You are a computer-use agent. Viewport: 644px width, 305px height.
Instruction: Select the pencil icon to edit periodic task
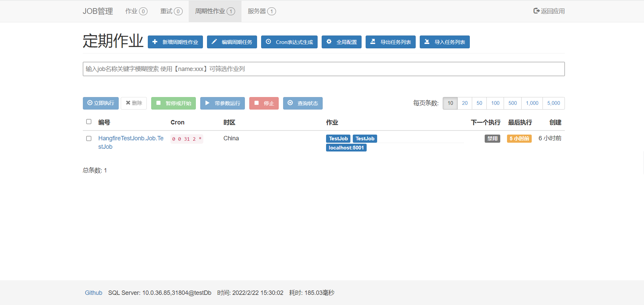pos(214,42)
